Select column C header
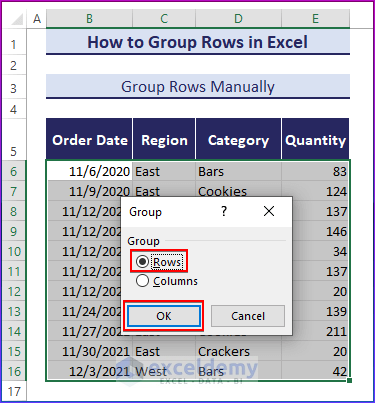 pyautogui.click(x=164, y=19)
